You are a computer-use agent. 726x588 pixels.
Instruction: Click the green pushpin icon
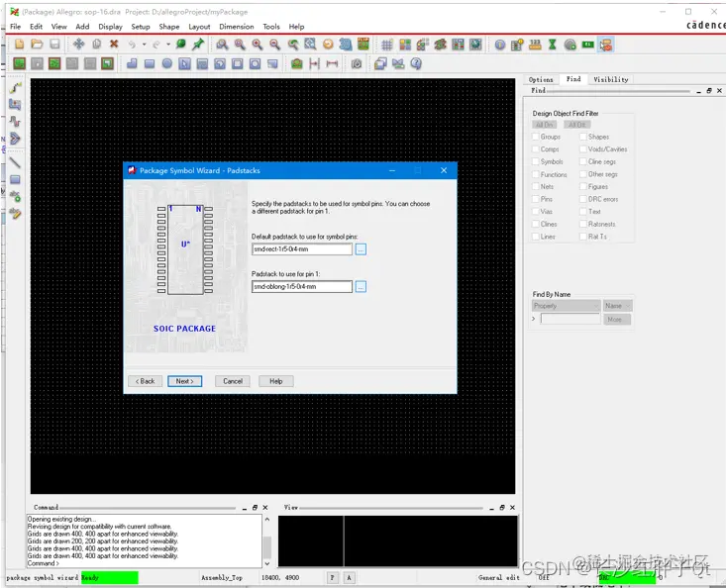198,45
